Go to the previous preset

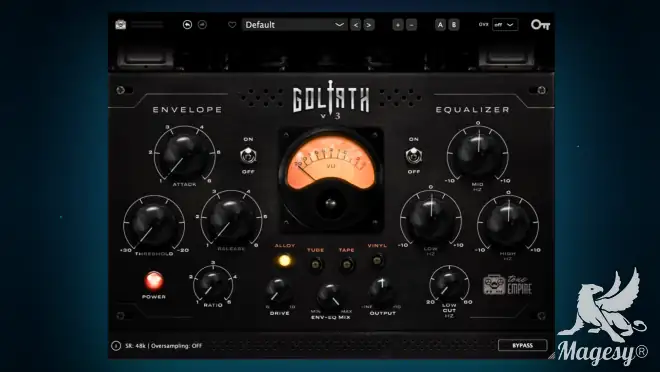[x=356, y=25]
